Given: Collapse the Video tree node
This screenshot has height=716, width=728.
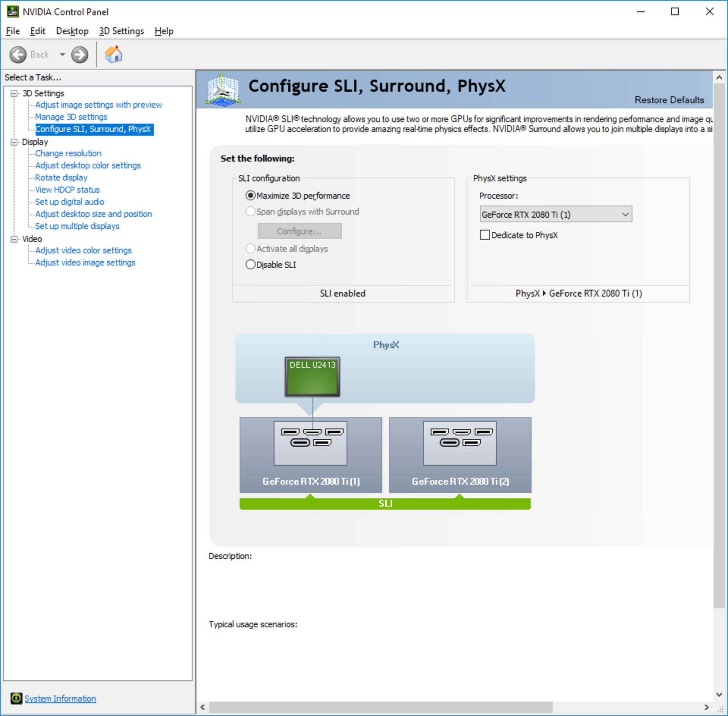Looking at the screenshot, I should [14, 239].
